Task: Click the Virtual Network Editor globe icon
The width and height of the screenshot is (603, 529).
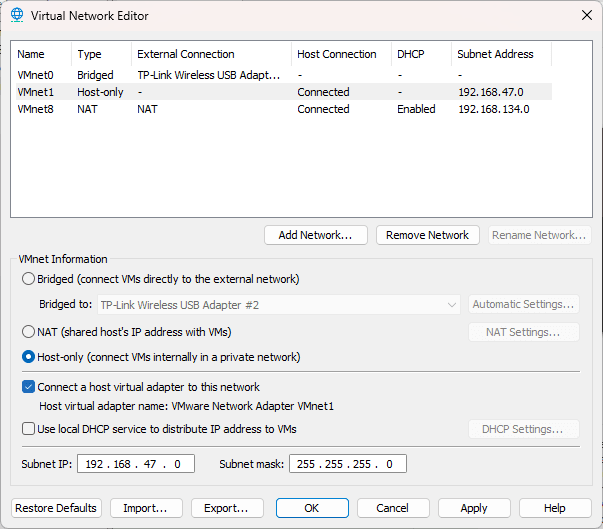Action: tap(17, 16)
